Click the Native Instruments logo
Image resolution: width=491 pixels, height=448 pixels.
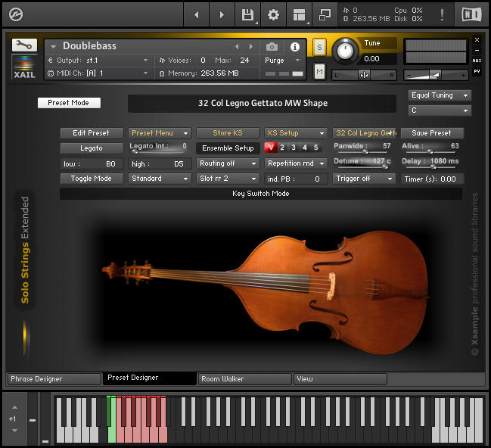[471, 14]
